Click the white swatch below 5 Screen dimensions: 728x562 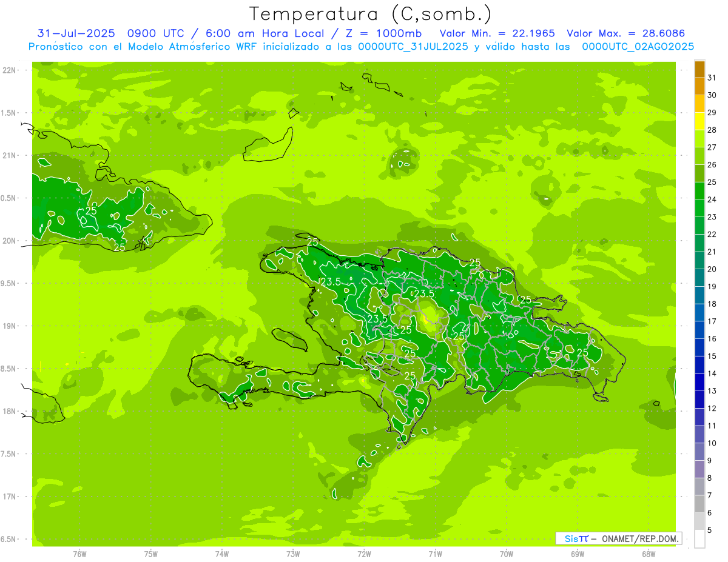(700, 539)
